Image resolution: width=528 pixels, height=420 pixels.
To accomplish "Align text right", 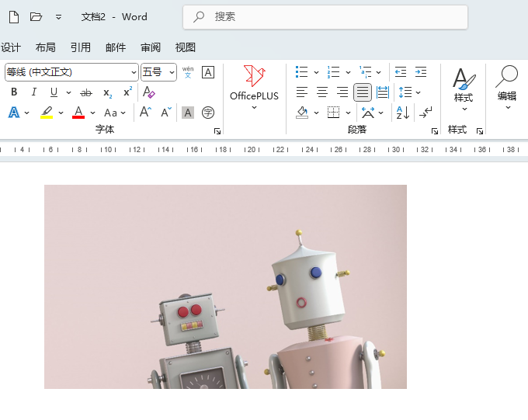I will tap(342, 92).
